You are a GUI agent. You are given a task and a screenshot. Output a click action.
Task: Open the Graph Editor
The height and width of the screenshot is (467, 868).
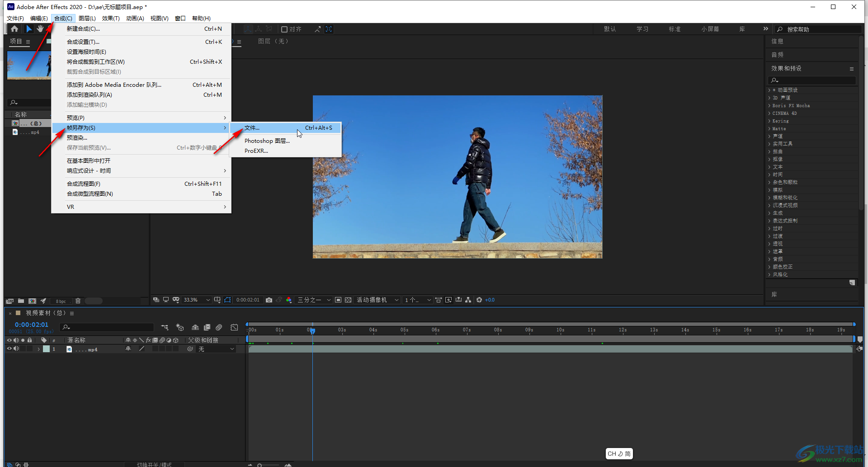click(x=234, y=327)
